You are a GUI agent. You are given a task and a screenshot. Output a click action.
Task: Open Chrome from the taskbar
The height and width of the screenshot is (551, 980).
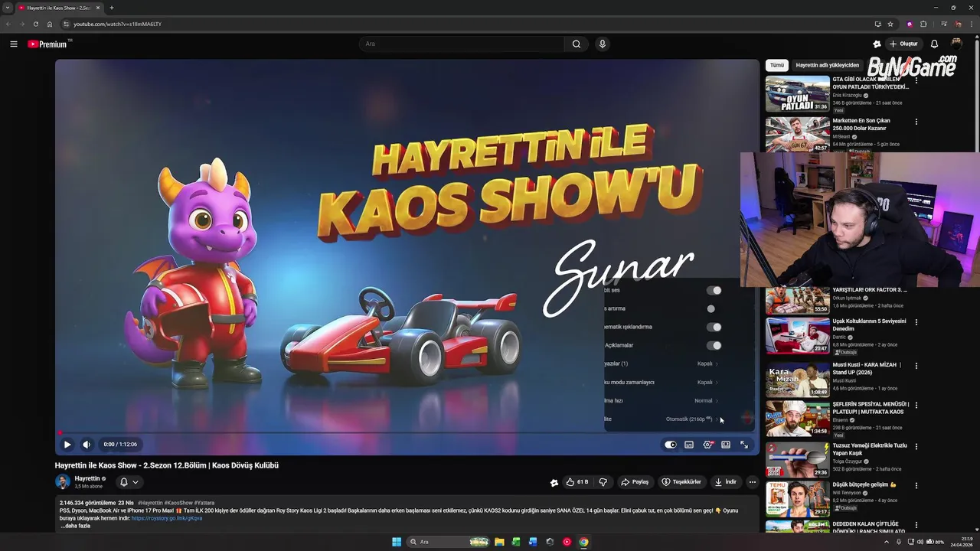point(583,542)
